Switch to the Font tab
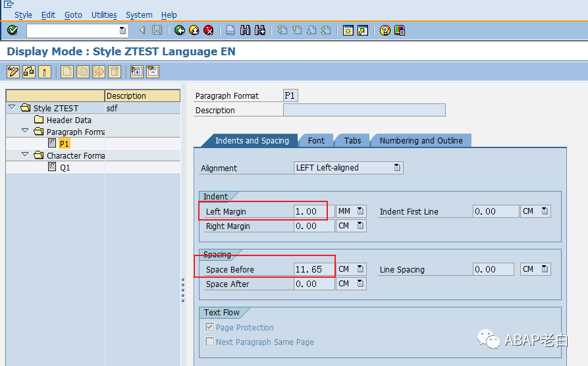The width and height of the screenshot is (588, 366). pos(316,141)
